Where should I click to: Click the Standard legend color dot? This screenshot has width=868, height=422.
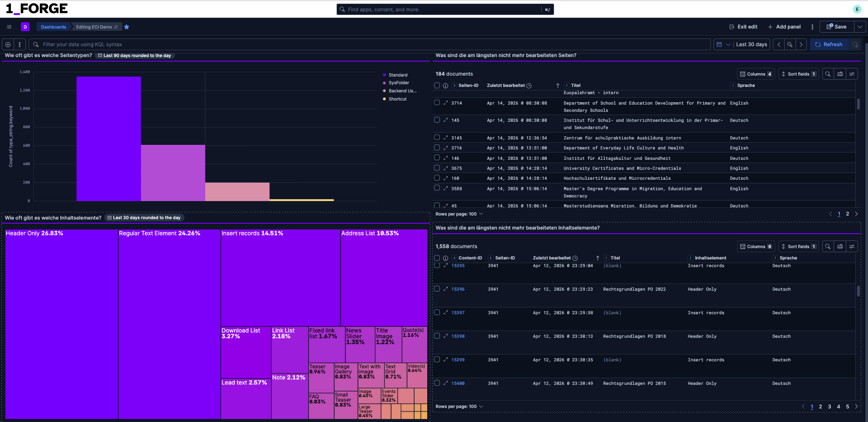click(x=385, y=75)
